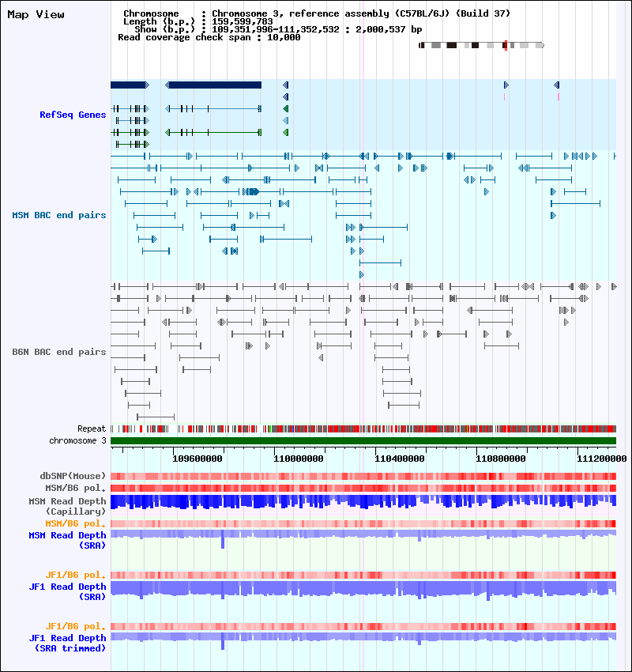632x672 pixels.
Task: Click the left tip of the chromosome ideogram
Action: tap(421, 45)
